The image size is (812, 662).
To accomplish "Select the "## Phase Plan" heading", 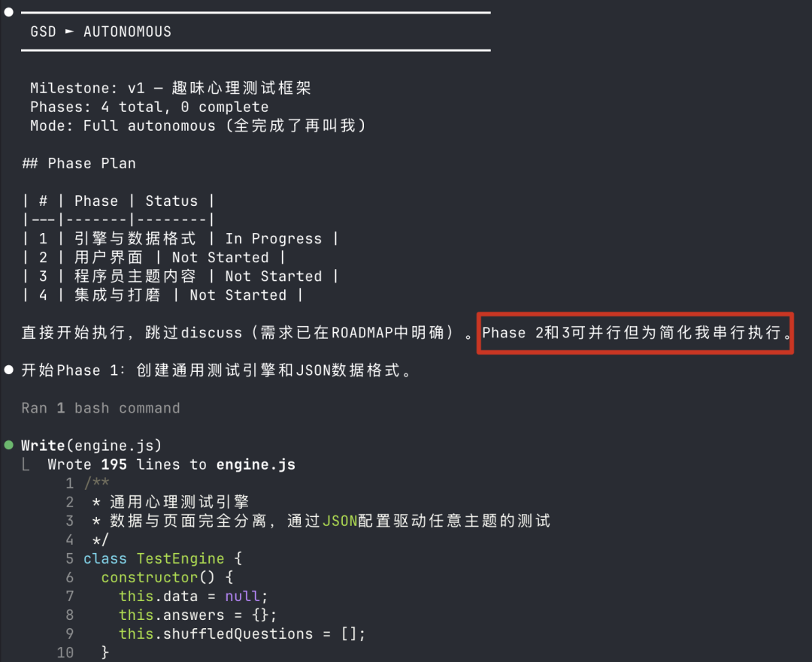I will coord(79,163).
